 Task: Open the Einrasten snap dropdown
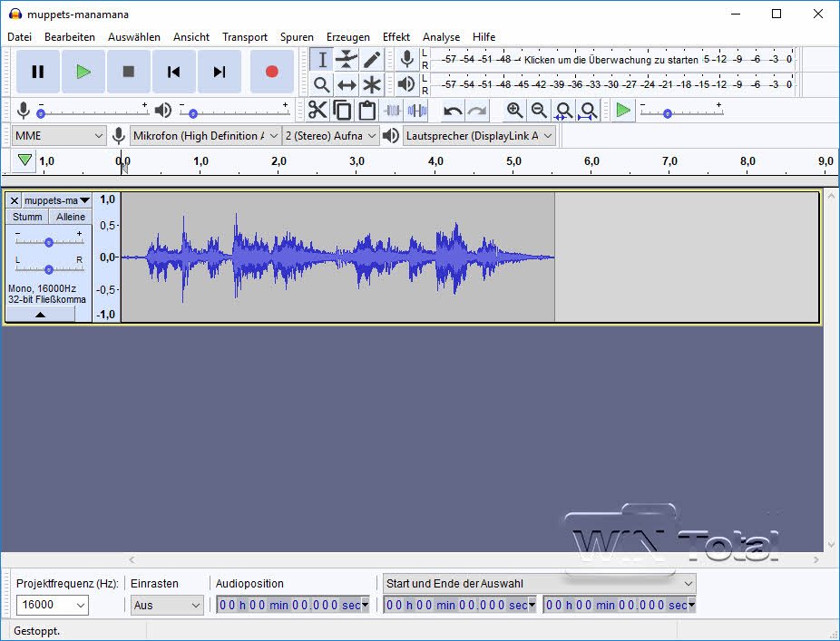(167, 605)
